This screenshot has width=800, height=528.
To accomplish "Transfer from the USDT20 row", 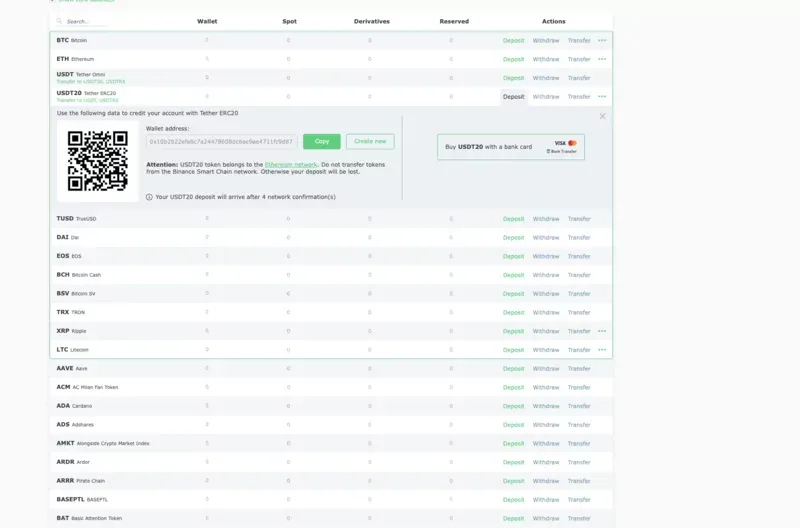I will click(x=579, y=96).
